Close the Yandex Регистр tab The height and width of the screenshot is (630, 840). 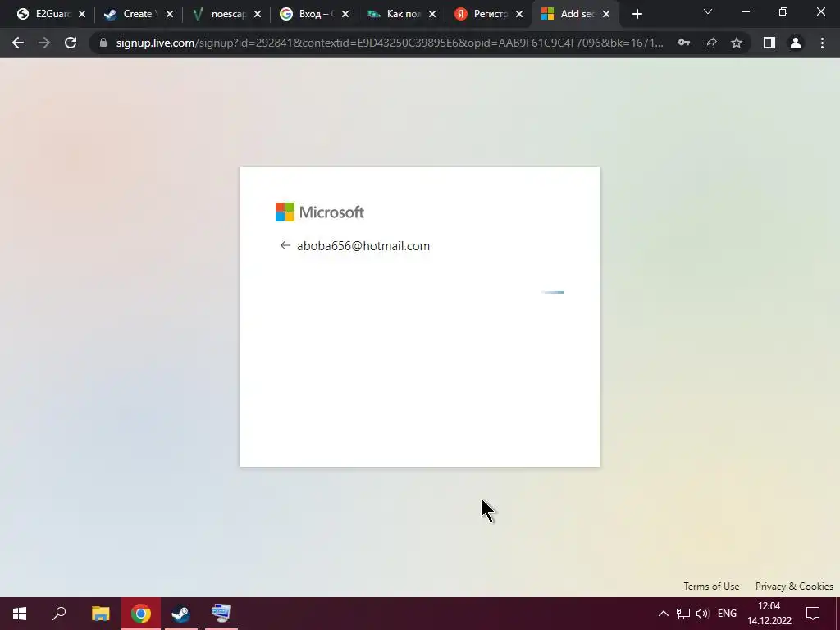(x=519, y=15)
